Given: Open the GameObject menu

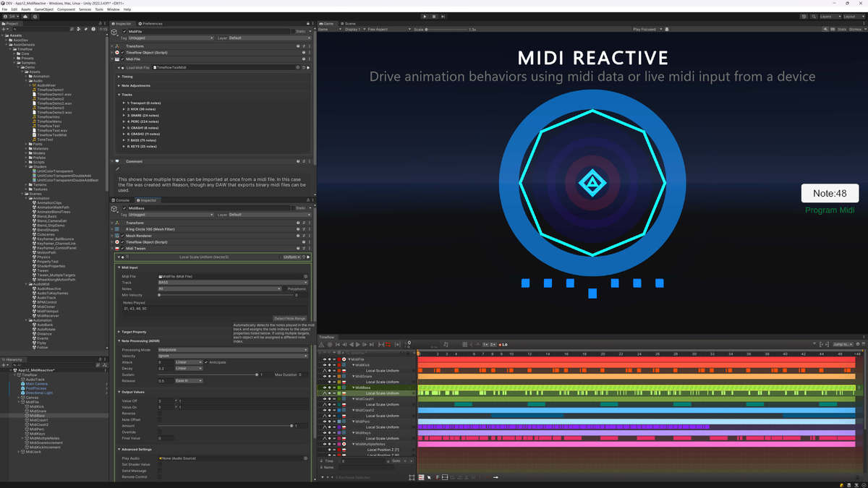Looking at the screenshot, I should pos(43,9).
